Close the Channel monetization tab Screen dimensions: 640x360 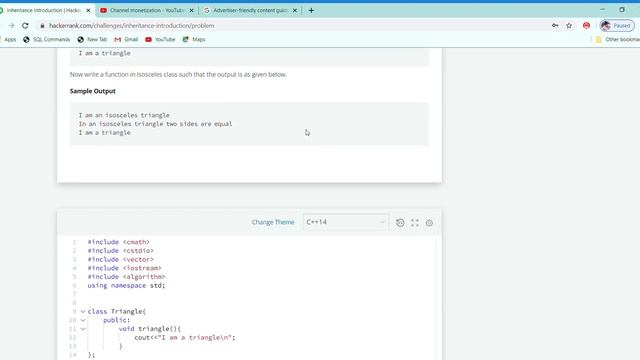(x=191, y=11)
